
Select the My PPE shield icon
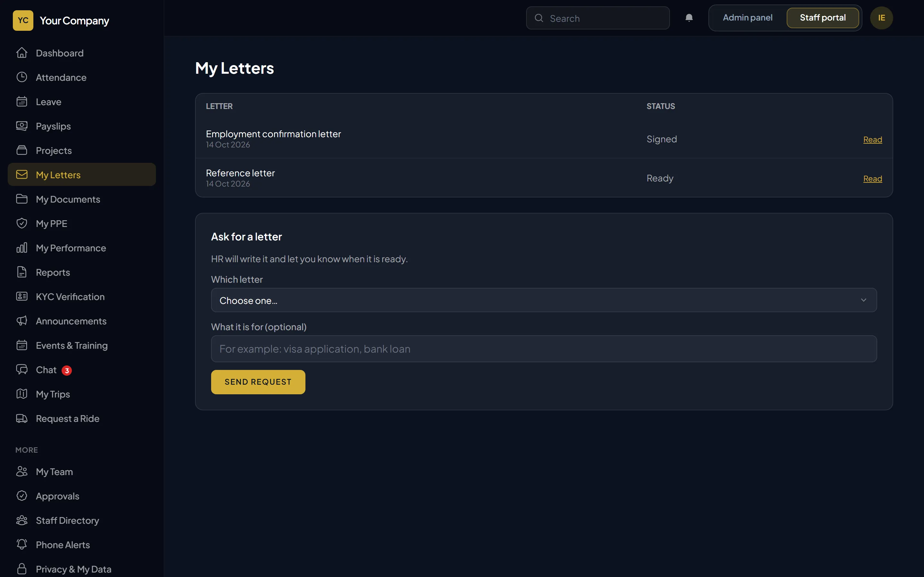point(22,223)
